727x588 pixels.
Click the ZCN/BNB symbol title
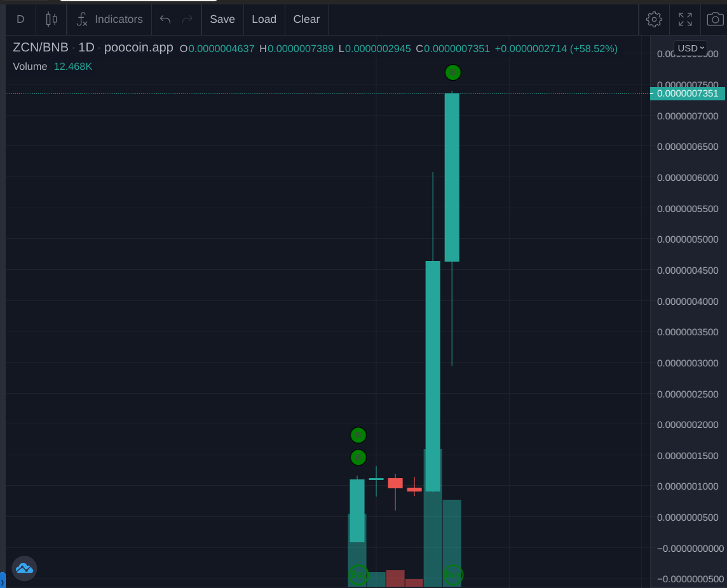pos(41,48)
